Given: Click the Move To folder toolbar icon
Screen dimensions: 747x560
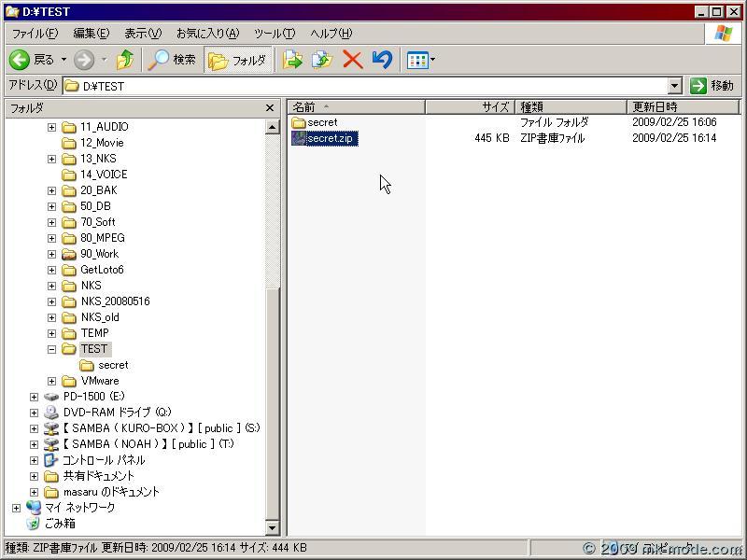Looking at the screenshot, I should (292, 60).
